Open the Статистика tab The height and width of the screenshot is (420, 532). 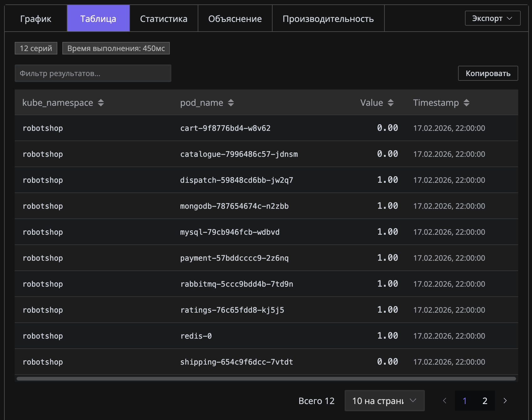click(x=164, y=19)
